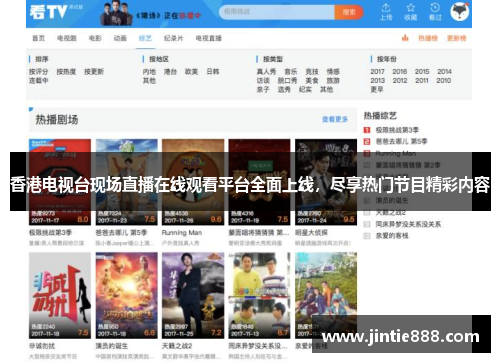Switch to 动画 tab
This screenshot has width=500, height=362.
120,38
